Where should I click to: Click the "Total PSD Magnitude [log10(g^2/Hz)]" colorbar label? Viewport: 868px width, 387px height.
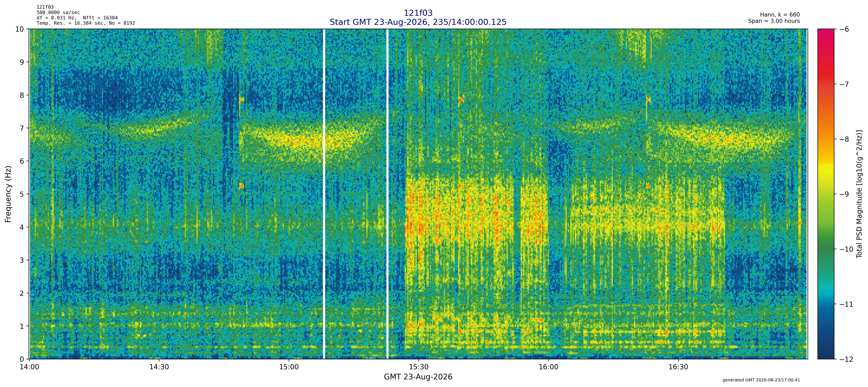pyautogui.click(x=859, y=194)
